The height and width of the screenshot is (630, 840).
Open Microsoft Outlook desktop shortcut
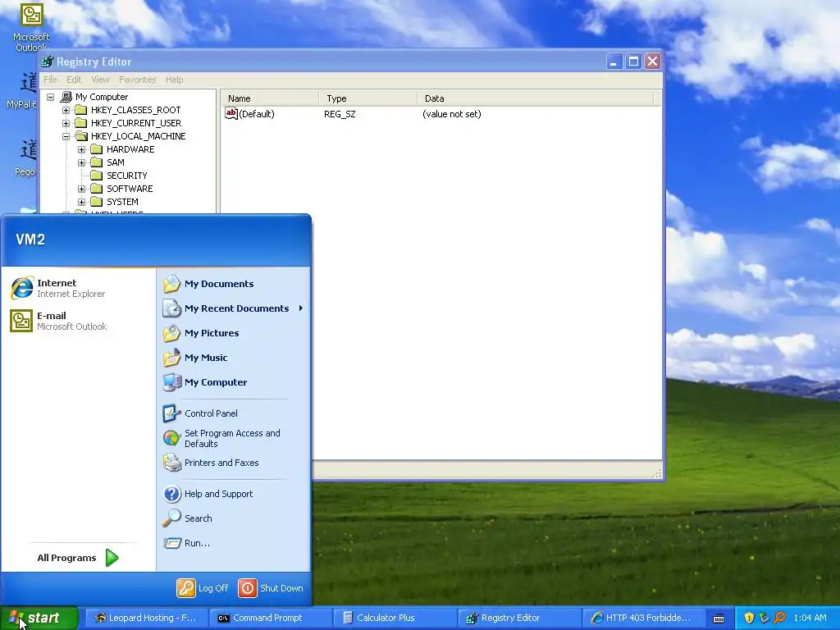coord(31,28)
